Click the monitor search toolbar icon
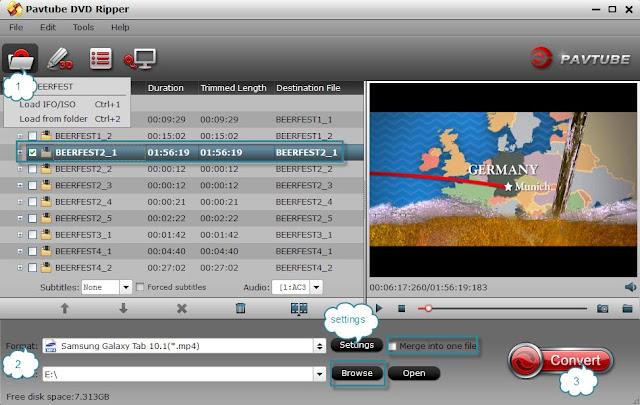The width and height of the screenshot is (640, 405). tap(140, 60)
